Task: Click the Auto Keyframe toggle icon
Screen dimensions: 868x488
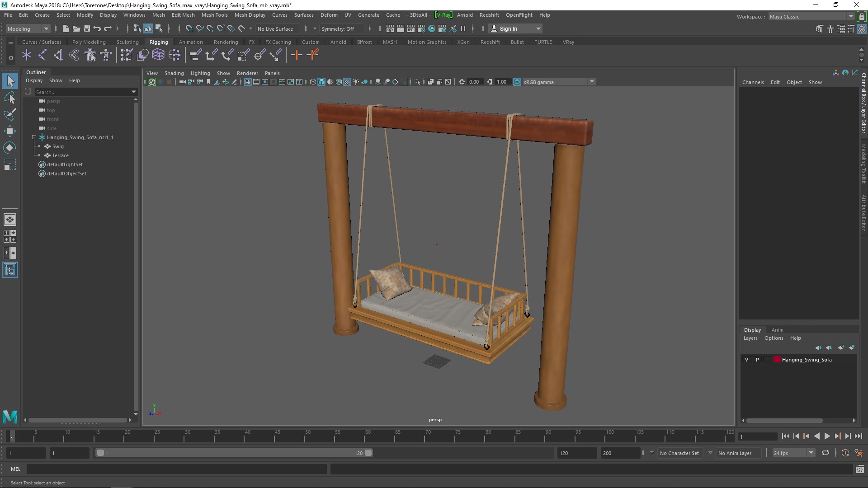Action: click(x=845, y=453)
